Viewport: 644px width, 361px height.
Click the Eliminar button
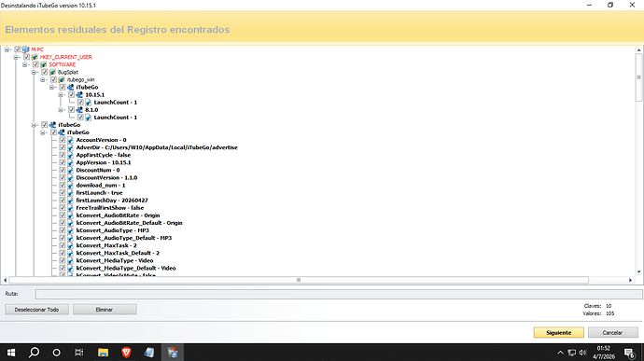(105, 310)
